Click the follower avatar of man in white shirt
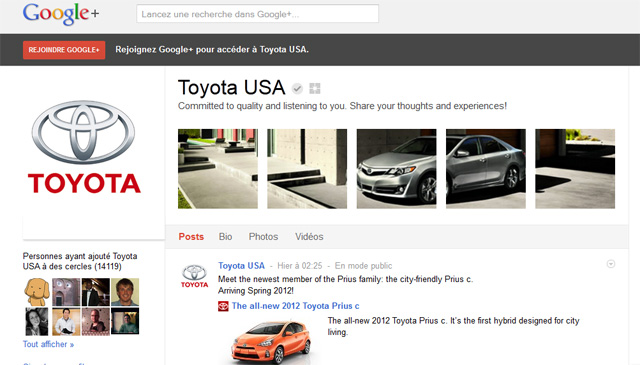The image size is (640, 365). (66, 322)
